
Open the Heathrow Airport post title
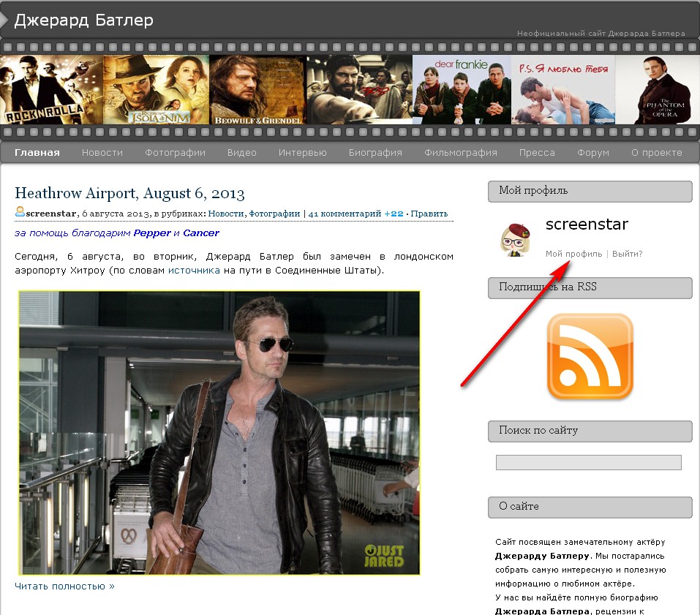[129, 194]
